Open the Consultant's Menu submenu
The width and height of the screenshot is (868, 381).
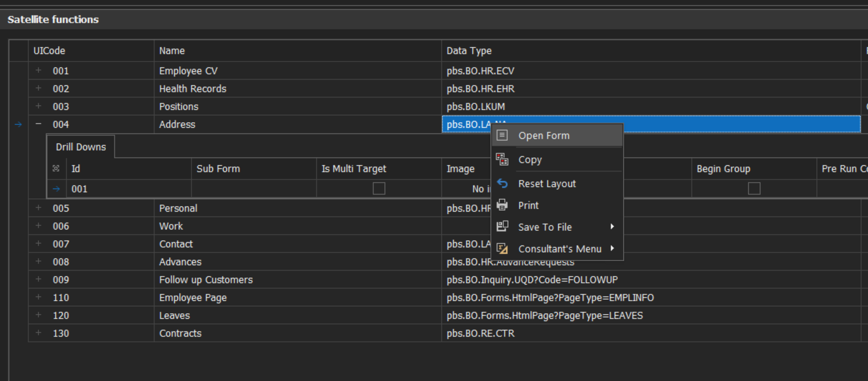(x=557, y=248)
